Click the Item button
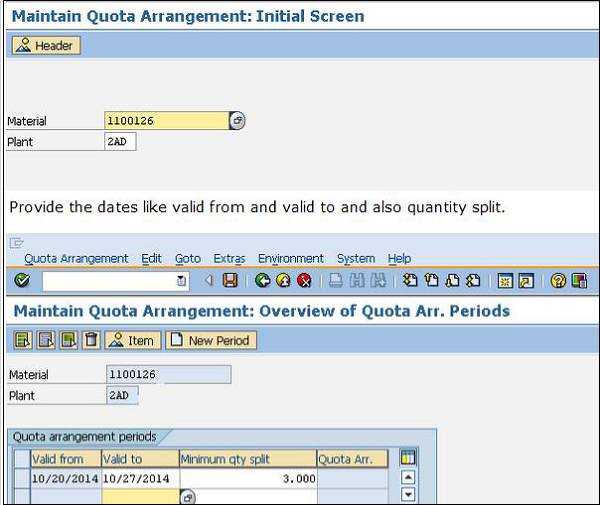This screenshot has width=600, height=505. [x=132, y=341]
